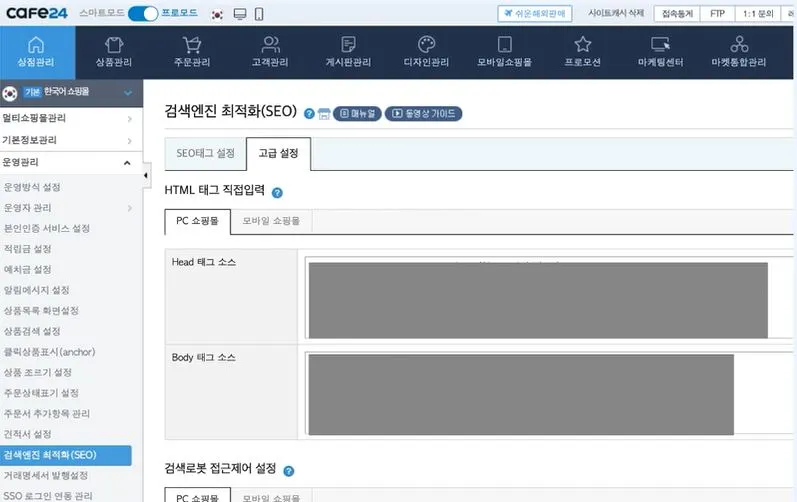Open 상품 조르기 설정 in sidebar
The height and width of the screenshot is (502, 797).
[38, 372]
